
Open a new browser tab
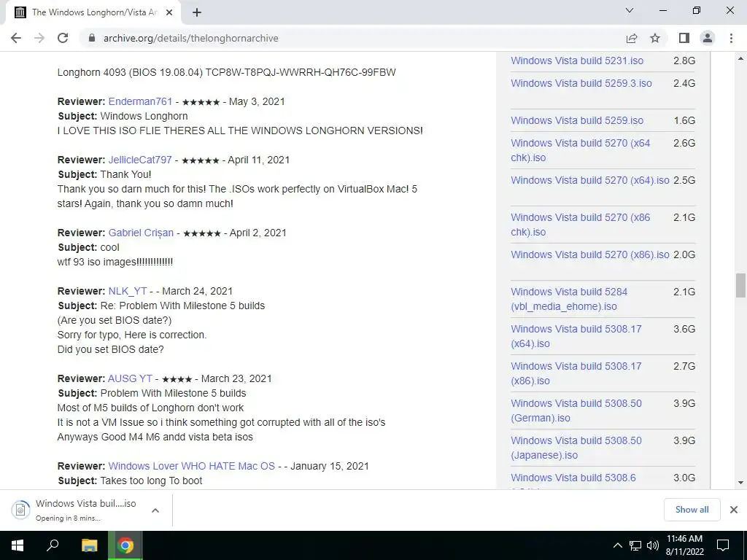[197, 12]
